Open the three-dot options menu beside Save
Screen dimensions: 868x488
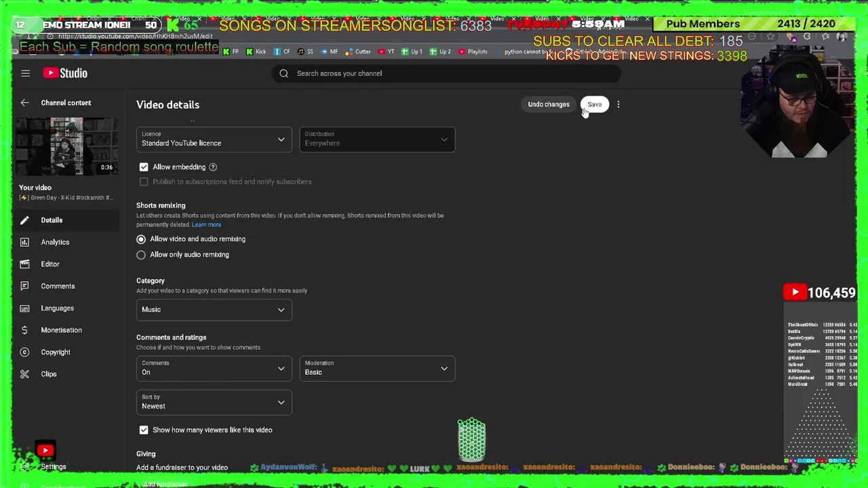[x=618, y=104]
